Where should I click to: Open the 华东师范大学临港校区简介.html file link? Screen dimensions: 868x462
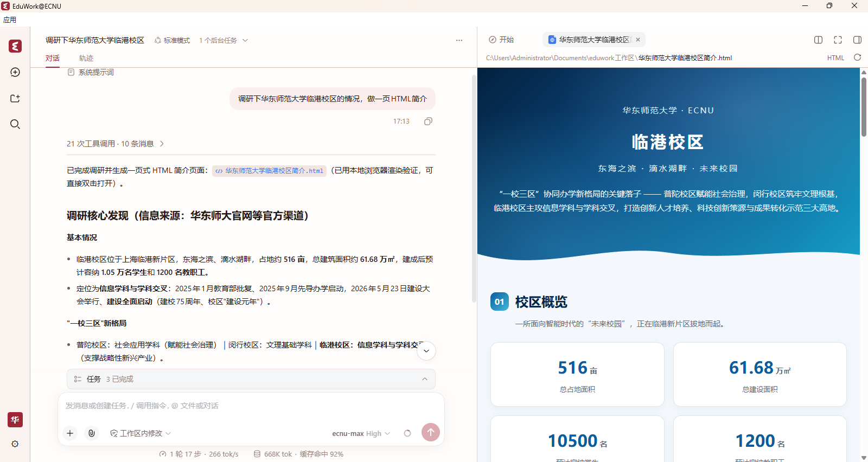tap(269, 171)
